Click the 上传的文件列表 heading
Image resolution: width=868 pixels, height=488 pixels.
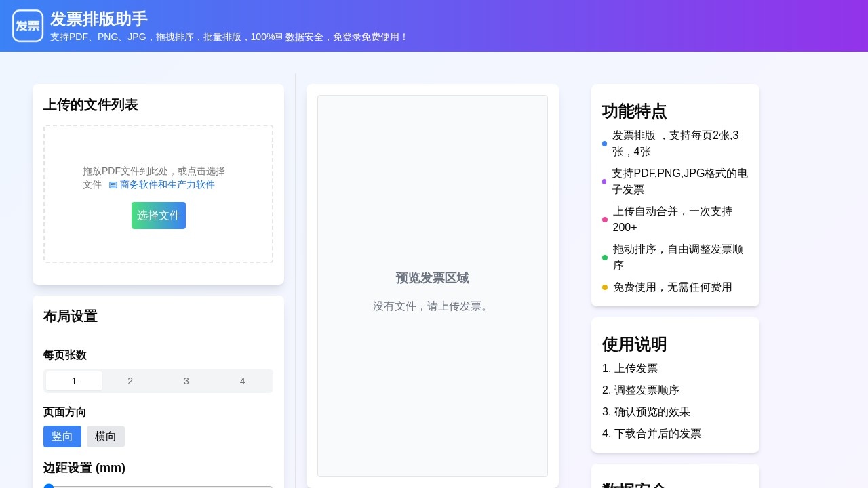pos(91,104)
